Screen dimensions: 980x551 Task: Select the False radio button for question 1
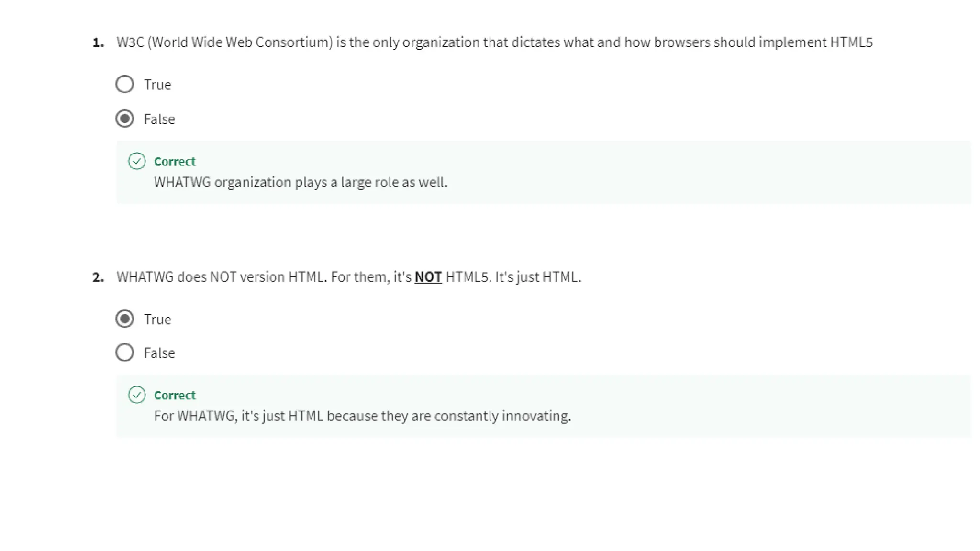click(x=124, y=119)
